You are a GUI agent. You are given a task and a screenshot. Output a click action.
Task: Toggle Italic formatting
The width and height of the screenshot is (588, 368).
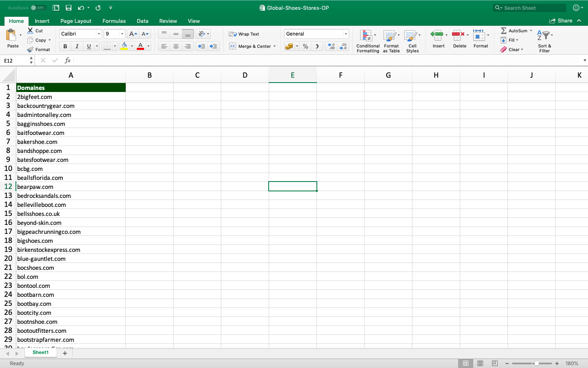point(77,46)
